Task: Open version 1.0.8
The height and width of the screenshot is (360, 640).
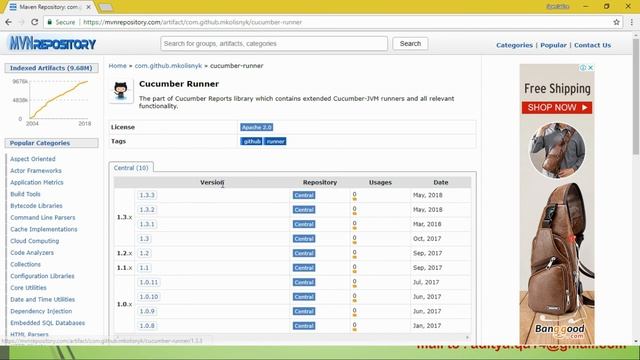Action: (x=147, y=326)
